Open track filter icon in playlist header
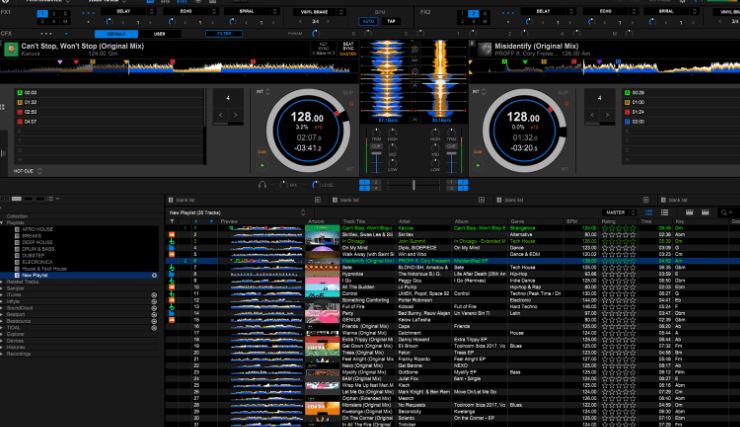 (x=172, y=221)
